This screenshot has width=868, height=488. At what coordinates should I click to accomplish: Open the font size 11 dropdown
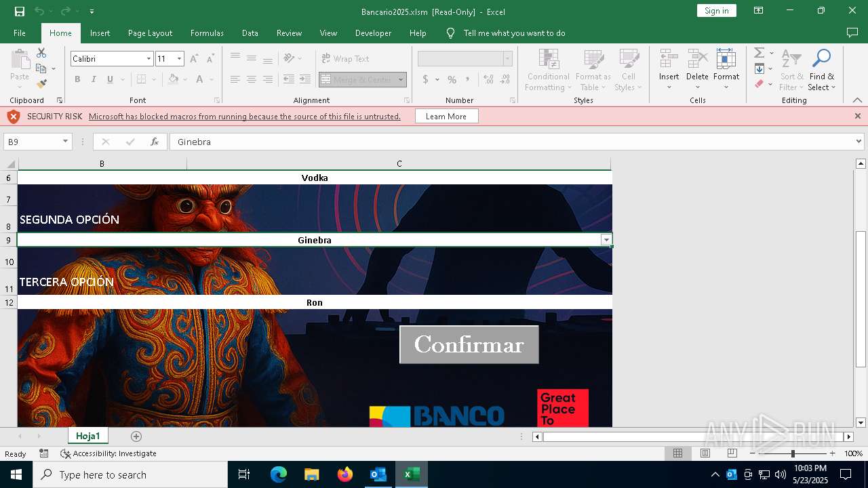(x=179, y=59)
